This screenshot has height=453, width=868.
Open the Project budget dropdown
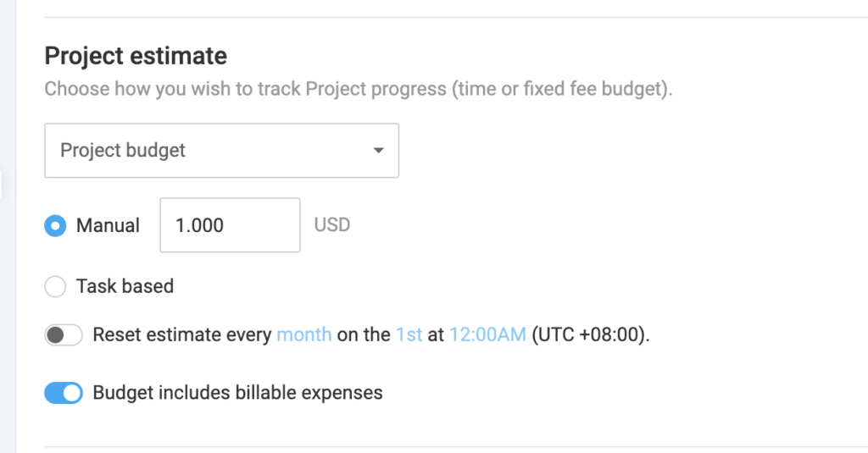click(221, 151)
